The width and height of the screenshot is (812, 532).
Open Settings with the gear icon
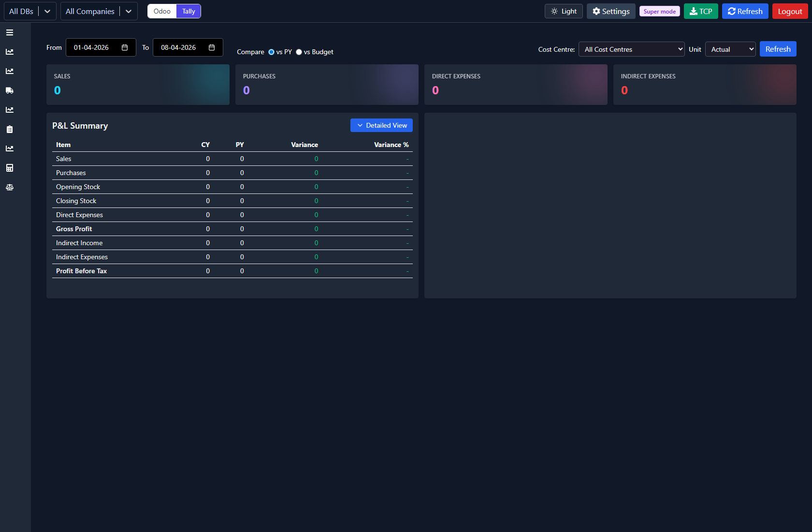coord(611,11)
